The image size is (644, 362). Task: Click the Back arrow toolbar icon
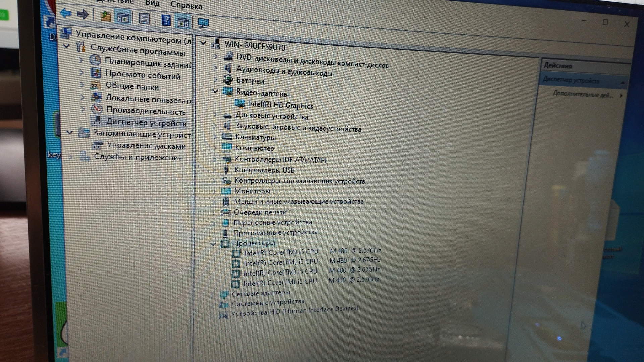(66, 13)
